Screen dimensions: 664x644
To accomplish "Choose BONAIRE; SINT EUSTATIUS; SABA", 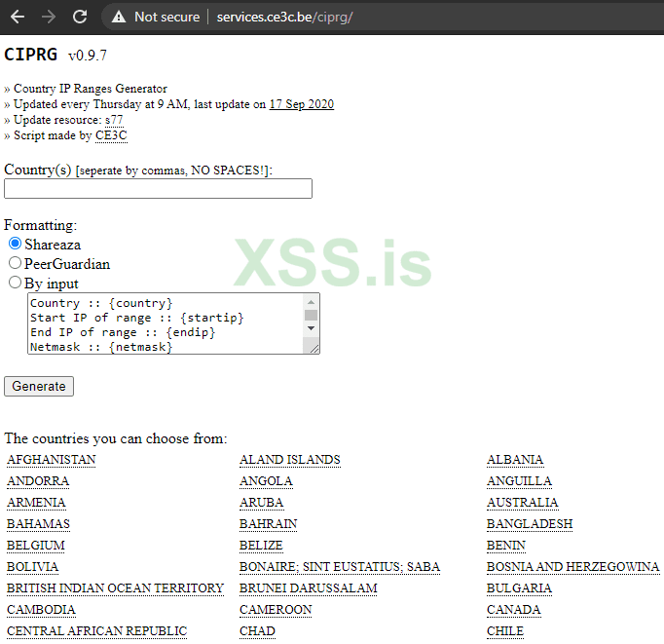I will pos(340,567).
